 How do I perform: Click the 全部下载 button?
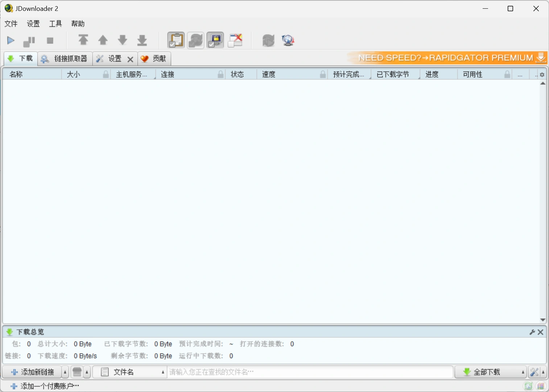tap(487, 372)
